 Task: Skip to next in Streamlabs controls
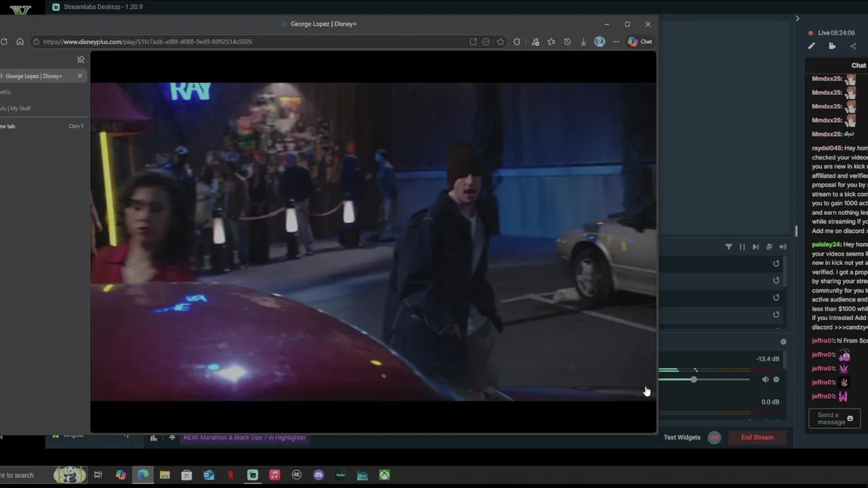click(755, 247)
